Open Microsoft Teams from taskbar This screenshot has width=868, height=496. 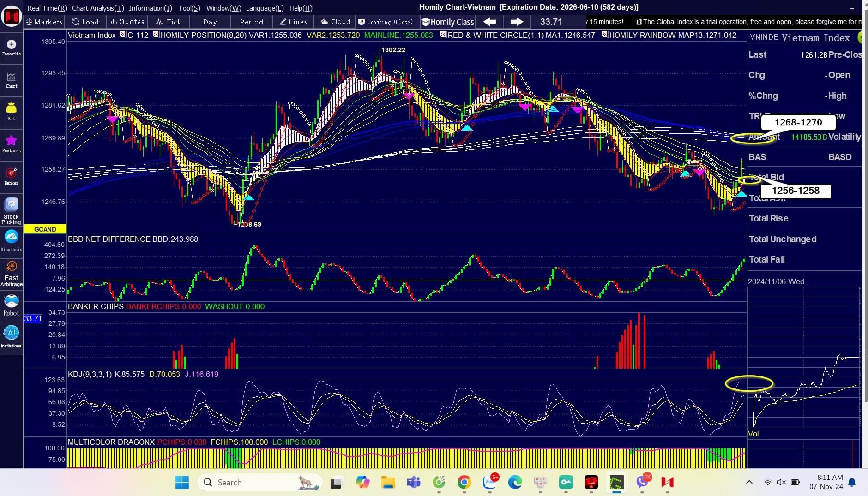coord(413,482)
